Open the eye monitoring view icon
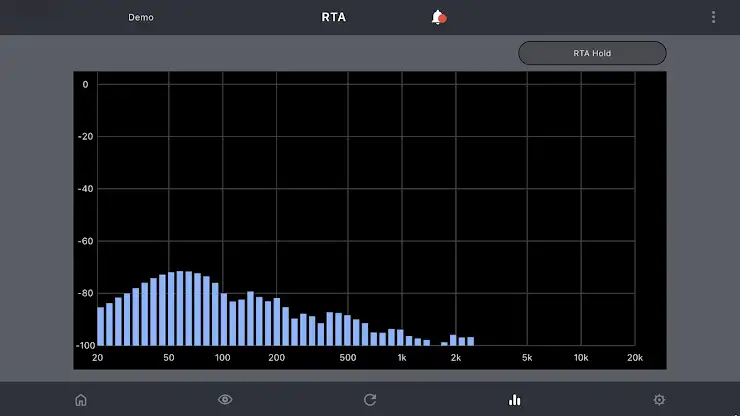The image size is (740, 416). tap(225, 399)
